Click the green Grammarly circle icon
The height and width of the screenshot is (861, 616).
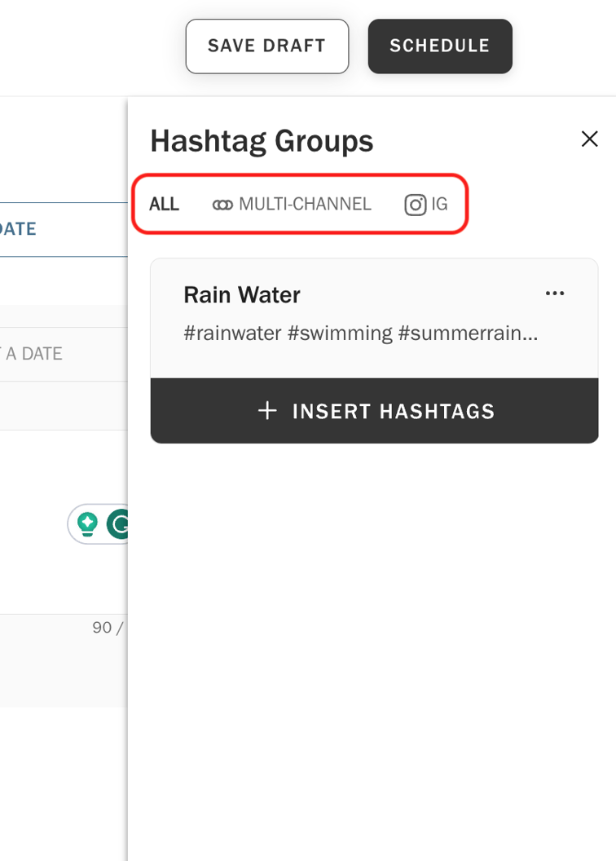click(119, 524)
